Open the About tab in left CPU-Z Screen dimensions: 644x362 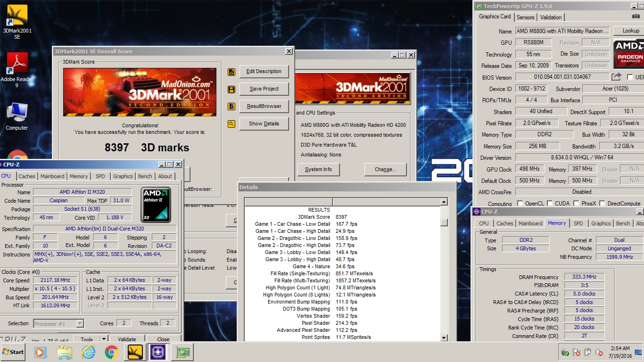(165, 176)
